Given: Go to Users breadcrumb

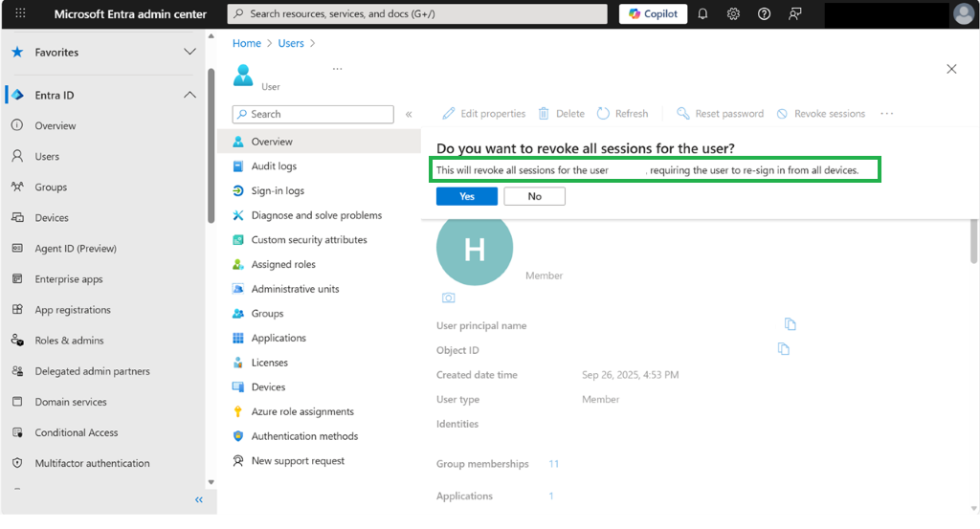Looking at the screenshot, I should 291,43.
